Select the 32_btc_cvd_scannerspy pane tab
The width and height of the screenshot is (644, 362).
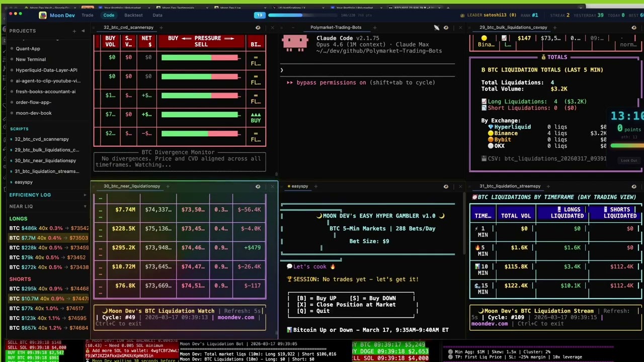click(128, 27)
